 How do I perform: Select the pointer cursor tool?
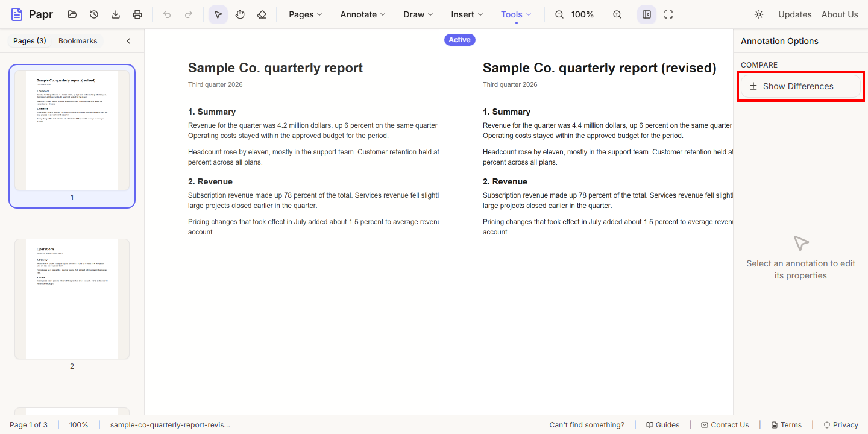[x=218, y=14]
